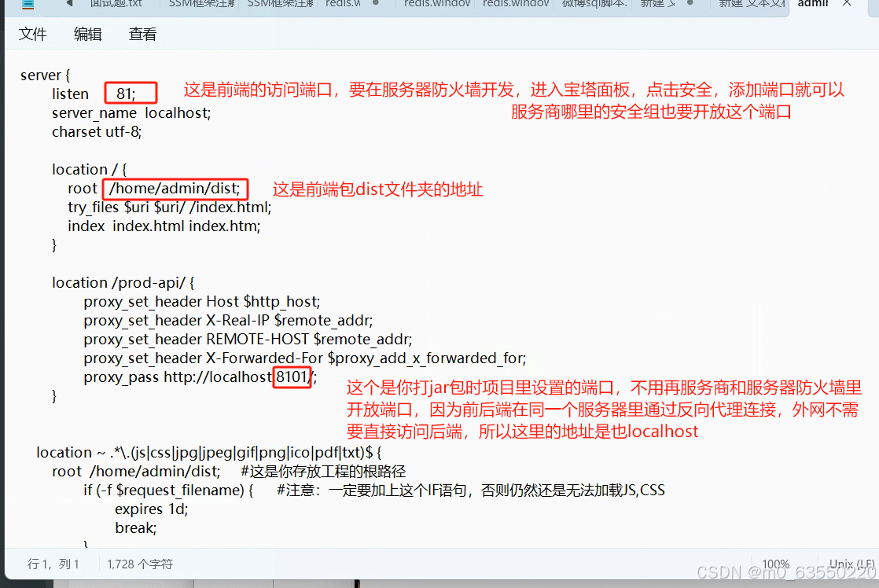Viewport: 879px width, 588px height.
Task: Click the 1,728 个字符 character count
Action: pos(140,564)
